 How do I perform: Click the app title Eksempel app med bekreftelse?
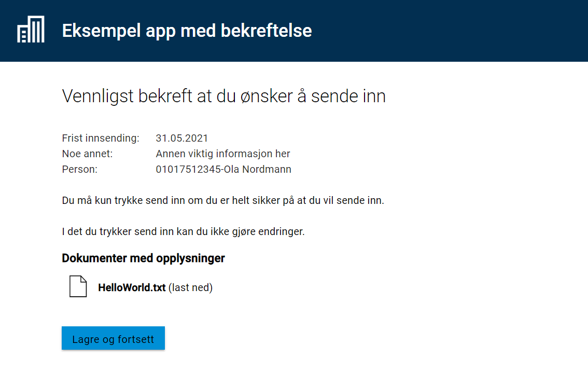(187, 31)
